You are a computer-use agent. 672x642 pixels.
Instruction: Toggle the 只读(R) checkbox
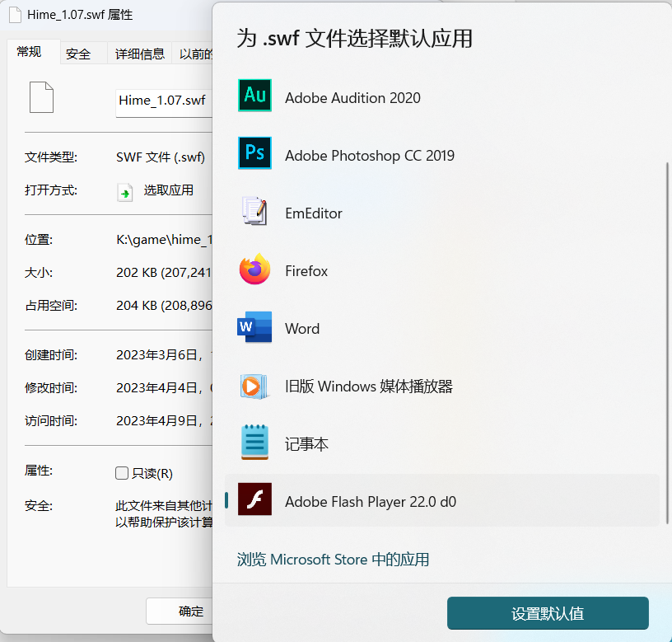point(122,473)
